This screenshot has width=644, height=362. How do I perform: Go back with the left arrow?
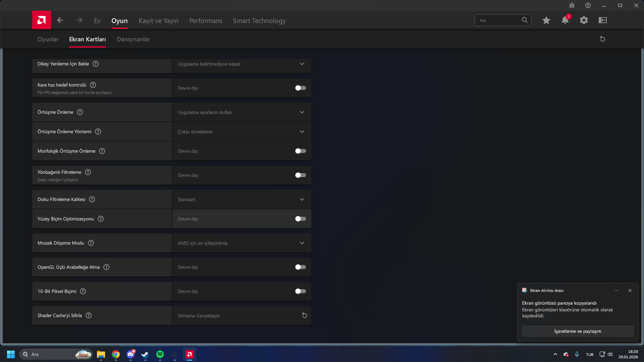tap(60, 20)
